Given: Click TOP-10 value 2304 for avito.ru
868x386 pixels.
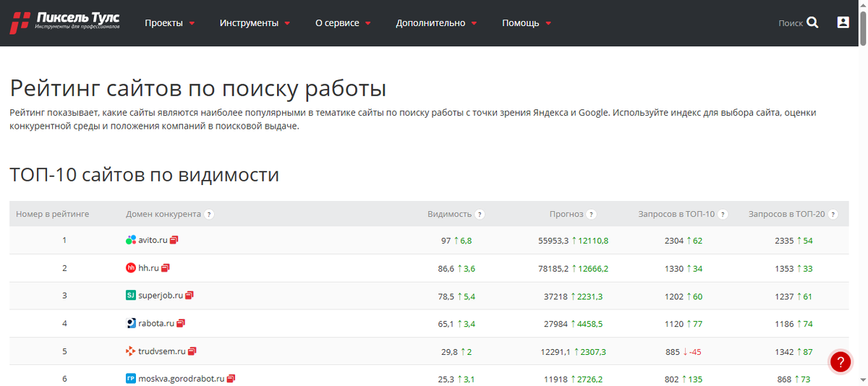Looking at the screenshot, I should click(x=674, y=241).
